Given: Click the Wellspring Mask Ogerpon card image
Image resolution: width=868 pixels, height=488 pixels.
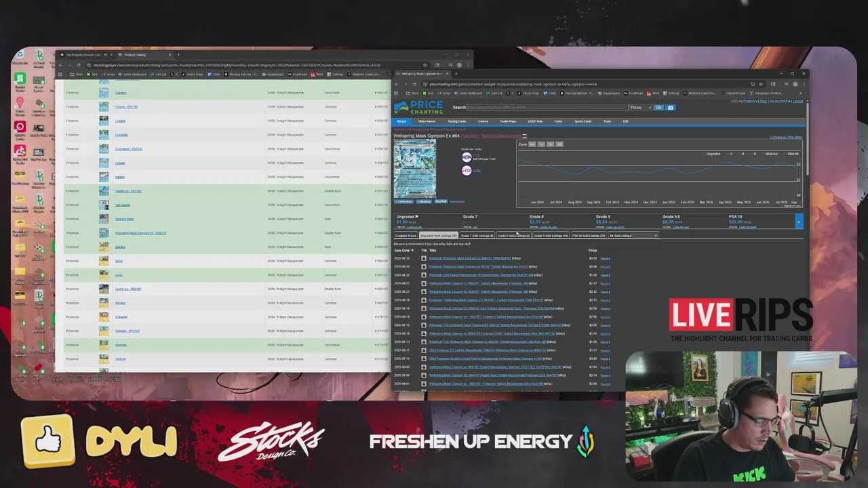Looking at the screenshot, I should pos(414,168).
